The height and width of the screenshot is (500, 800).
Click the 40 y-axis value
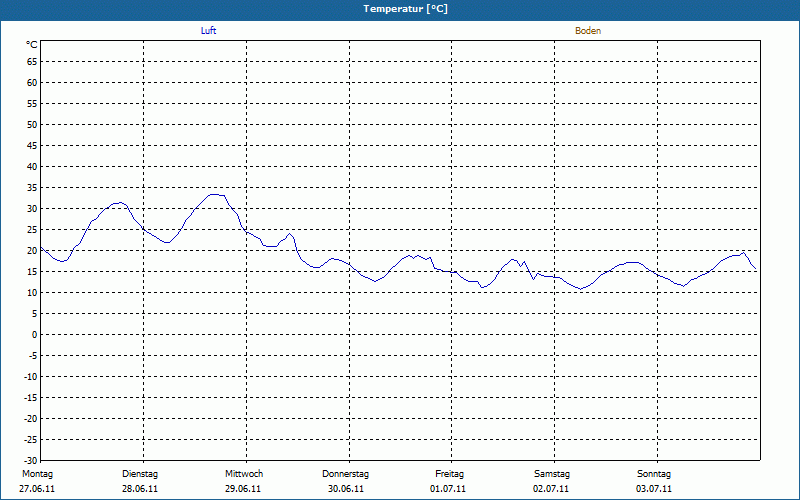[32, 166]
